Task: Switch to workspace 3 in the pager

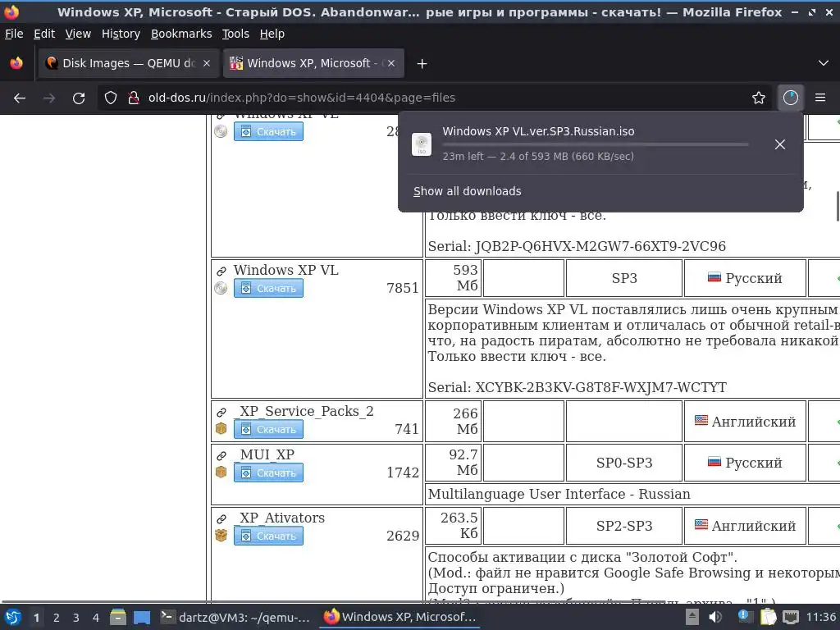Action: tap(76, 618)
